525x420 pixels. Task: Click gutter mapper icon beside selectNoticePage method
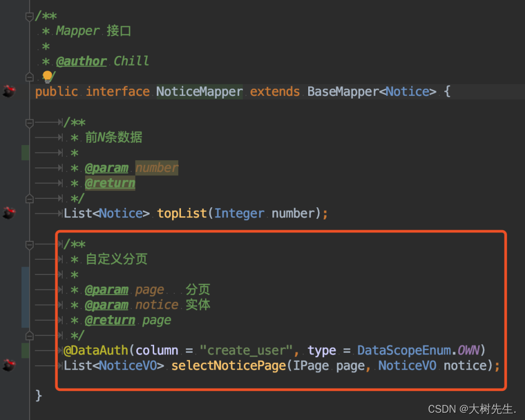click(x=9, y=365)
